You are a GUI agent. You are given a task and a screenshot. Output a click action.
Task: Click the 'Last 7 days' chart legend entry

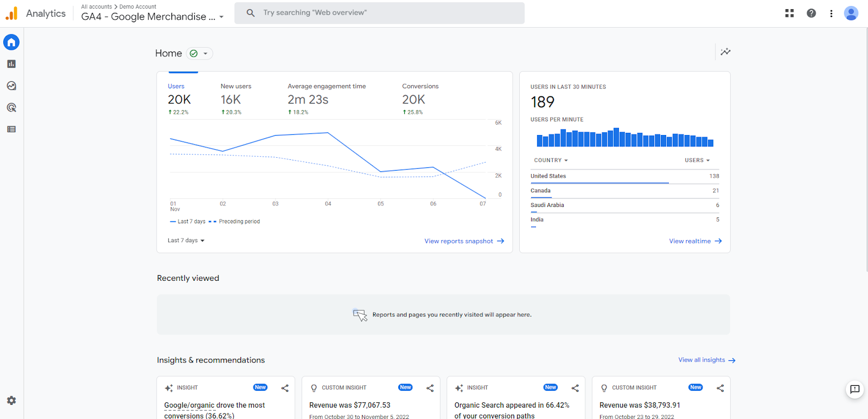188,222
